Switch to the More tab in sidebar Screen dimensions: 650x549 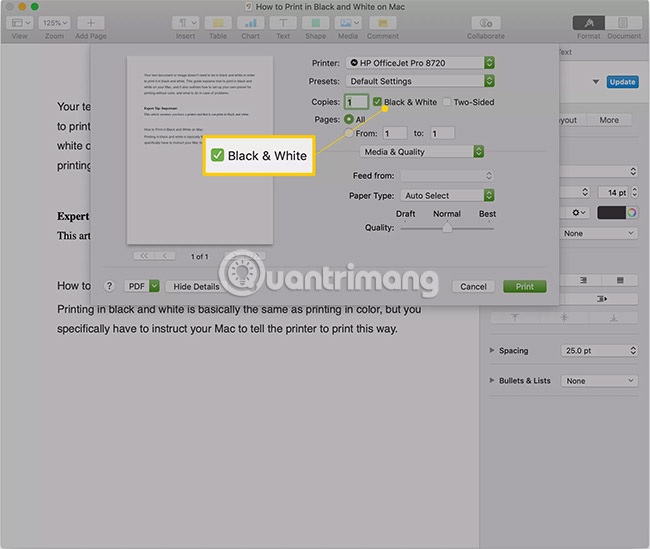click(608, 120)
